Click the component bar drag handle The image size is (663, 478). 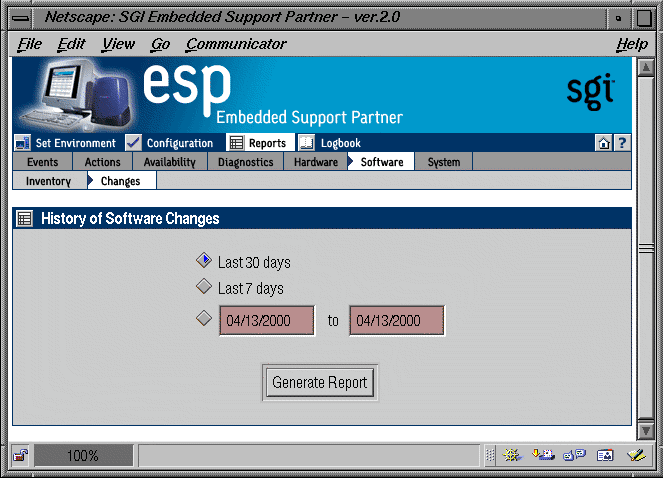pyautogui.click(x=490, y=455)
